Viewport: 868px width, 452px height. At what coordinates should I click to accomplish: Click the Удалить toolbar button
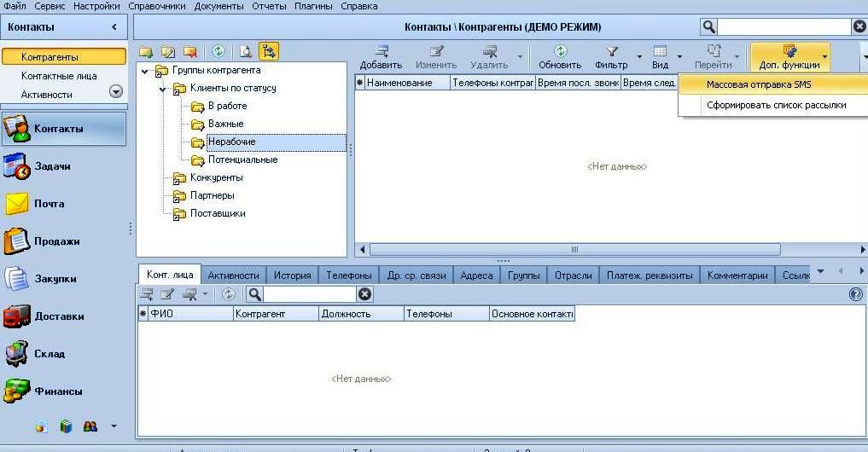coord(489,57)
